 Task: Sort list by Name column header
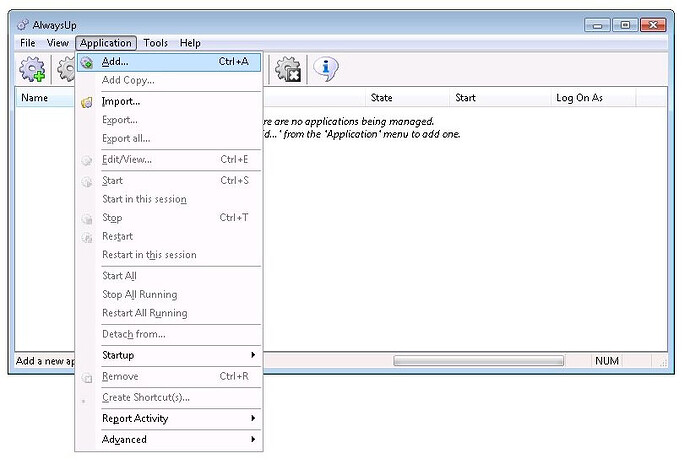(x=45, y=98)
